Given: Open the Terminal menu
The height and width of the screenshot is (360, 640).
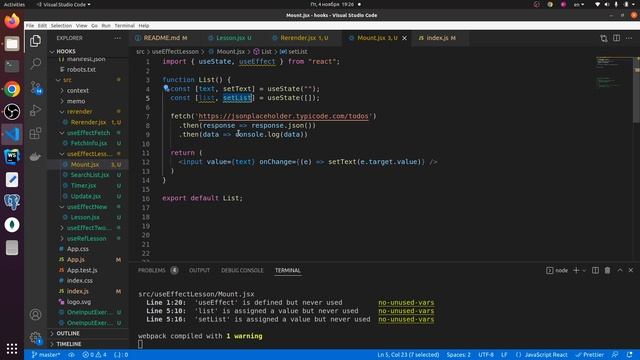Looking at the screenshot, I should pos(124,25).
